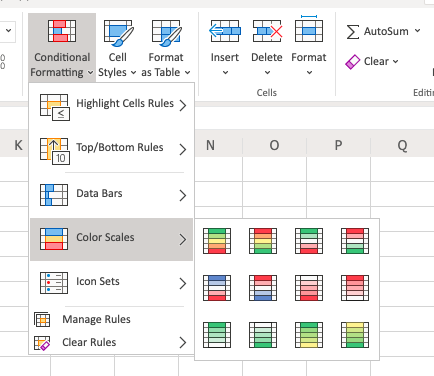The image size is (434, 376).
Task: Choose Icon Sets menu entry
Action: click(x=112, y=283)
